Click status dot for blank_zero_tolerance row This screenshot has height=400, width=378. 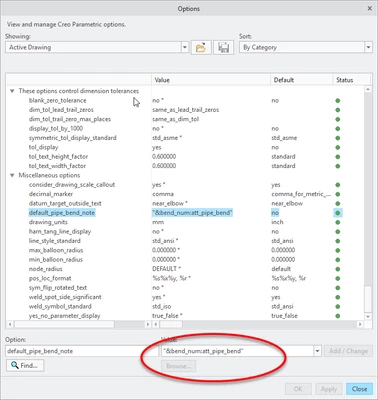pos(338,101)
